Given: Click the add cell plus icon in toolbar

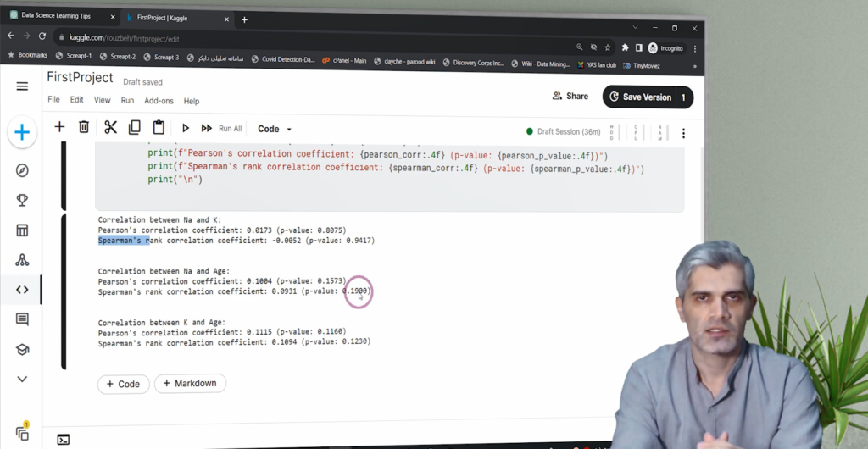Looking at the screenshot, I should click(x=59, y=127).
